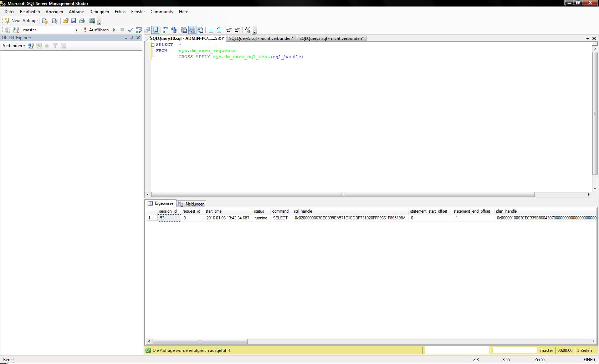Collapse the SELECT statement outline
Image resolution: width=599 pixels, height=364 pixels.
coord(153,45)
